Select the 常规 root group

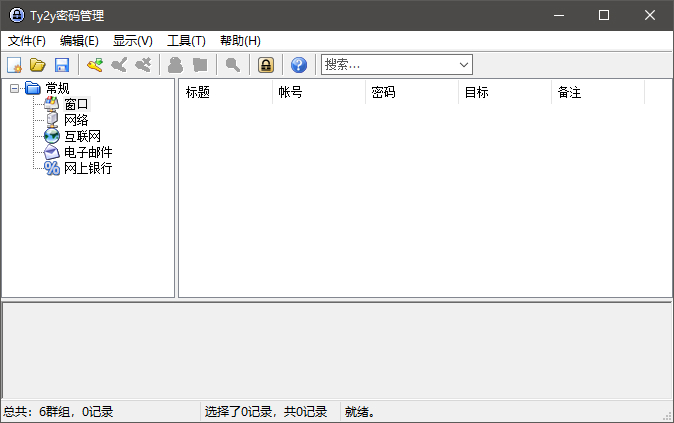click(57, 89)
